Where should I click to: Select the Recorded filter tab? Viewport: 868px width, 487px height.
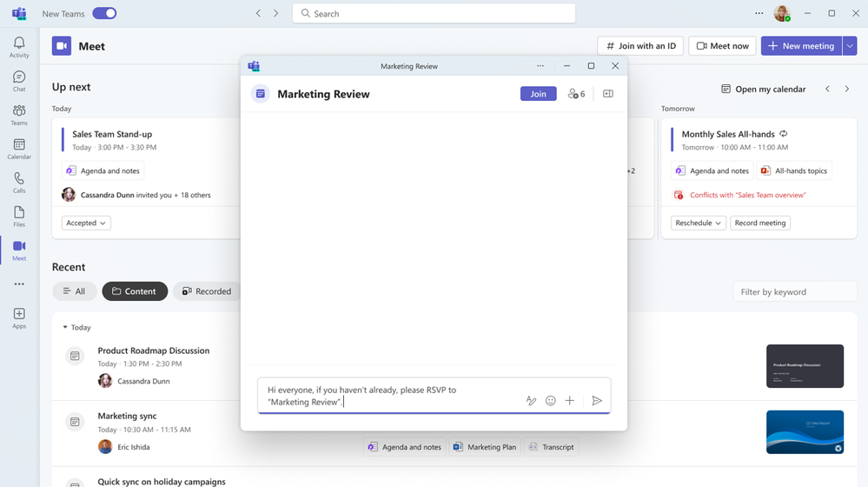coord(207,291)
